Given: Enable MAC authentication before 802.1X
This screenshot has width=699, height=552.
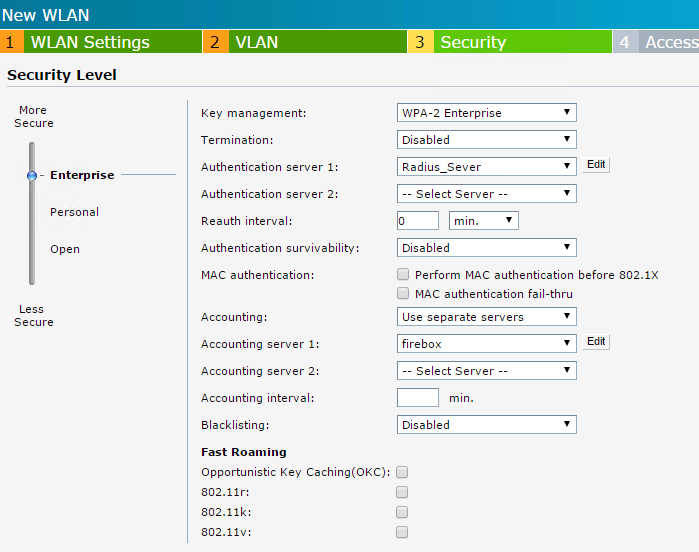Looking at the screenshot, I should (x=403, y=274).
